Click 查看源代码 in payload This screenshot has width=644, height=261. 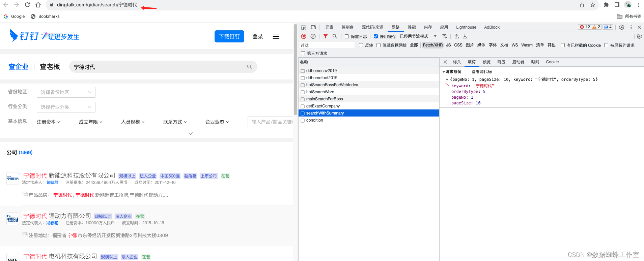482,72
